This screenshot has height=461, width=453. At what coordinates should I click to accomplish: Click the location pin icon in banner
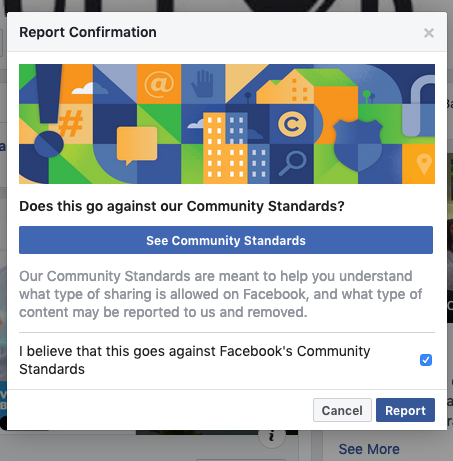pyautogui.click(x=424, y=163)
